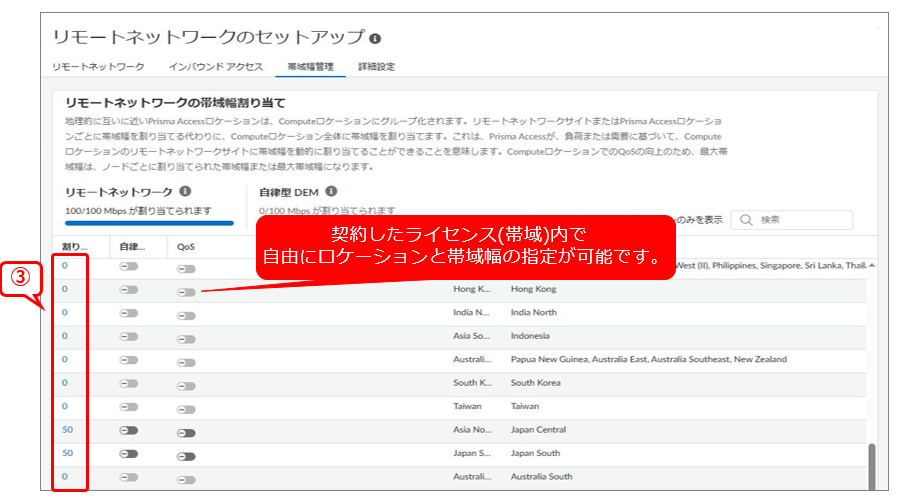This screenshot has width=898, height=498.
Task: Toggle QoS switch for Hong Kong row
Action: click(x=187, y=292)
